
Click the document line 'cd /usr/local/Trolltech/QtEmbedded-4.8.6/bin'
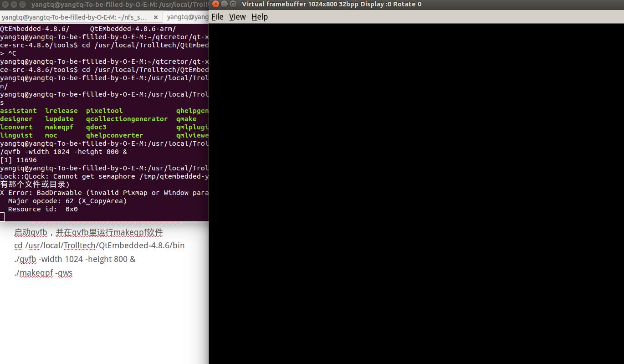[99, 246]
